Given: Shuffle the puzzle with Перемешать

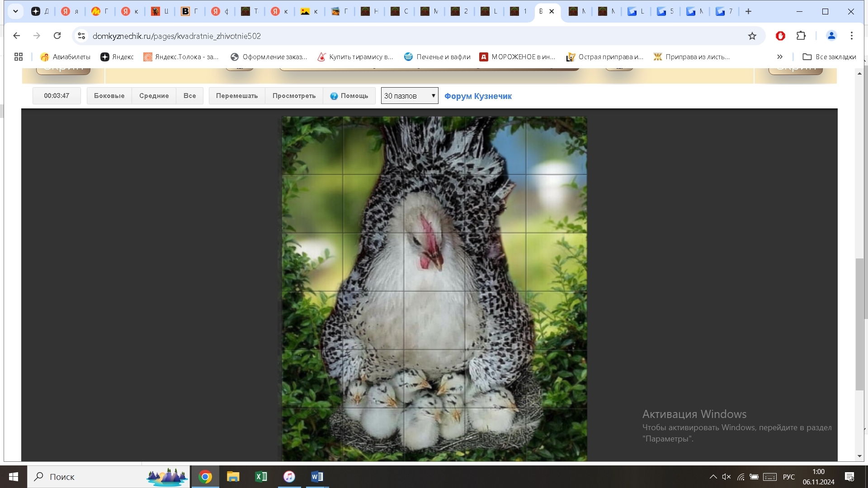Looking at the screenshot, I should 237,96.
